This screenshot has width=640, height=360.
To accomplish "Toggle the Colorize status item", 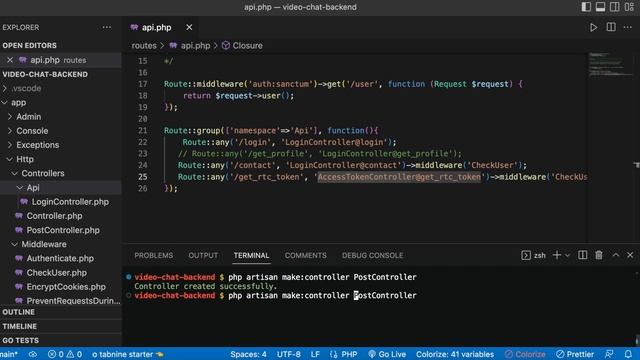I will tap(525, 354).
